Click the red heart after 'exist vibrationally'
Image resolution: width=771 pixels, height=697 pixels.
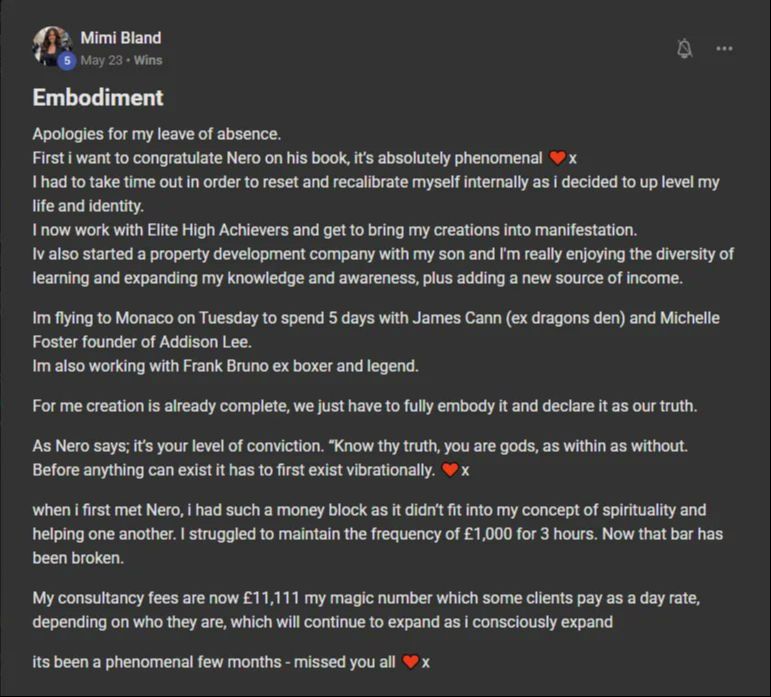[450, 470]
